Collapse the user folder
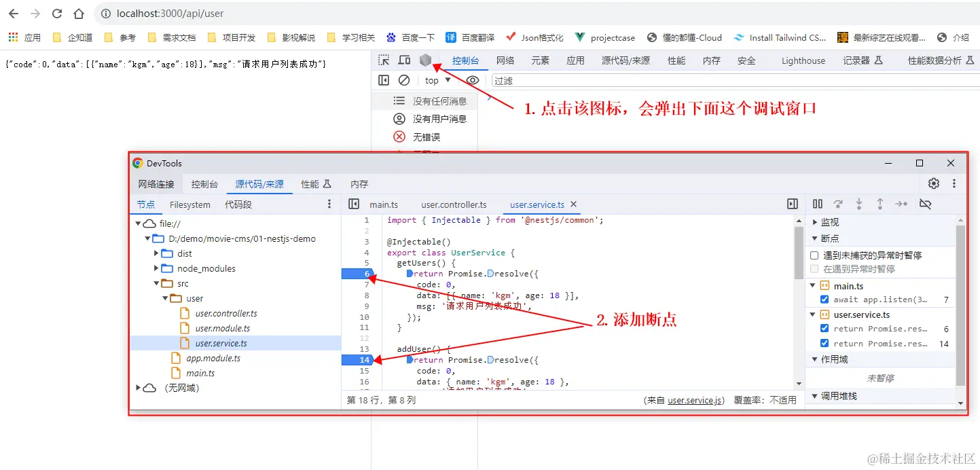Screen dimensions: 980x470 (x=165, y=298)
